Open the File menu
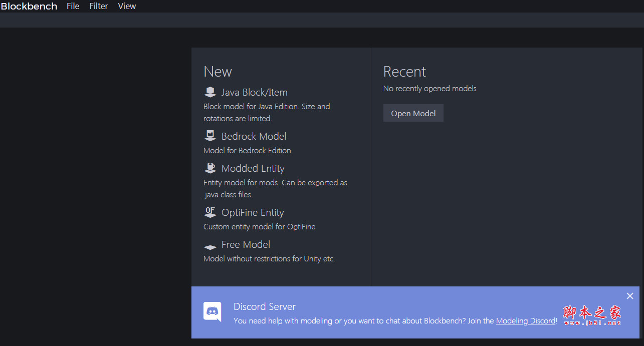644x346 pixels. (73, 6)
